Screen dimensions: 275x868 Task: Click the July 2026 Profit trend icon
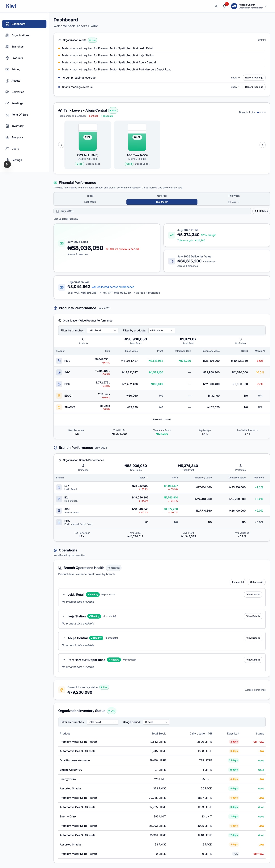pos(172,235)
